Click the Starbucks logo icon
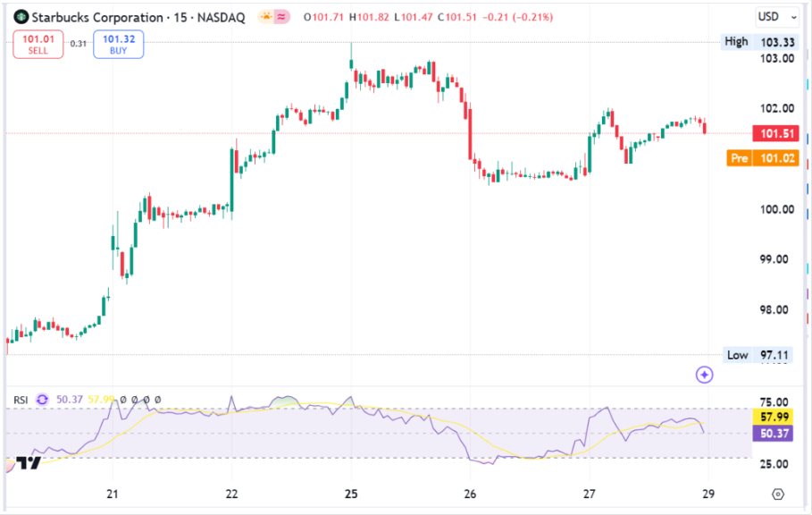The height and width of the screenshot is (515, 812). [x=20, y=17]
